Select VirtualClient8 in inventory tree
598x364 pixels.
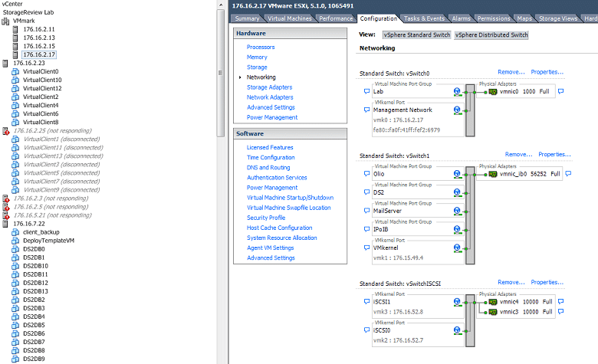[x=41, y=123]
